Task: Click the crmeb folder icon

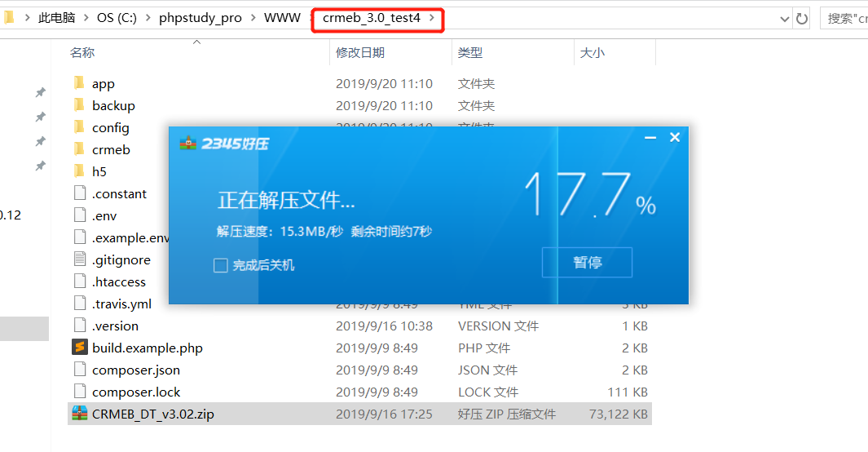Action: click(x=79, y=149)
